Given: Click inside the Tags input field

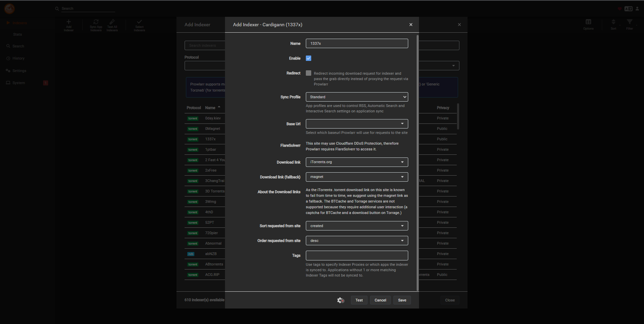Looking at the screenshot, I should [x=356, y=255].
